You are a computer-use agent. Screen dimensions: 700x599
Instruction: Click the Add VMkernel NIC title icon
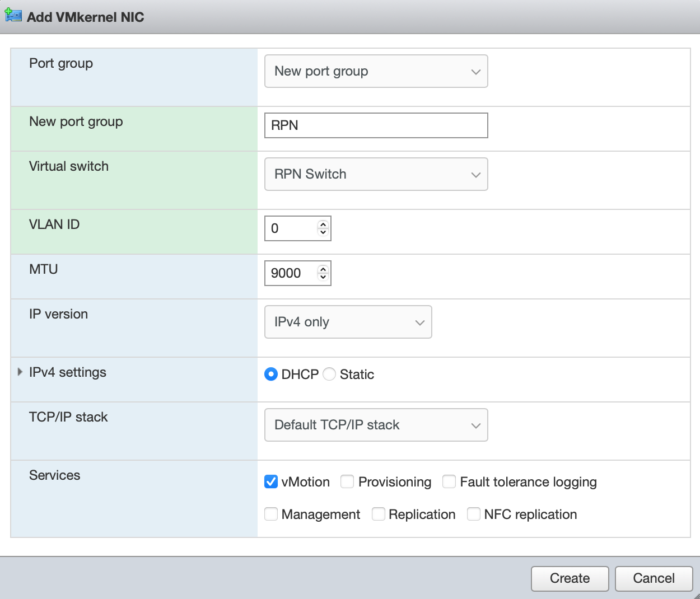(x=13, y=16)
